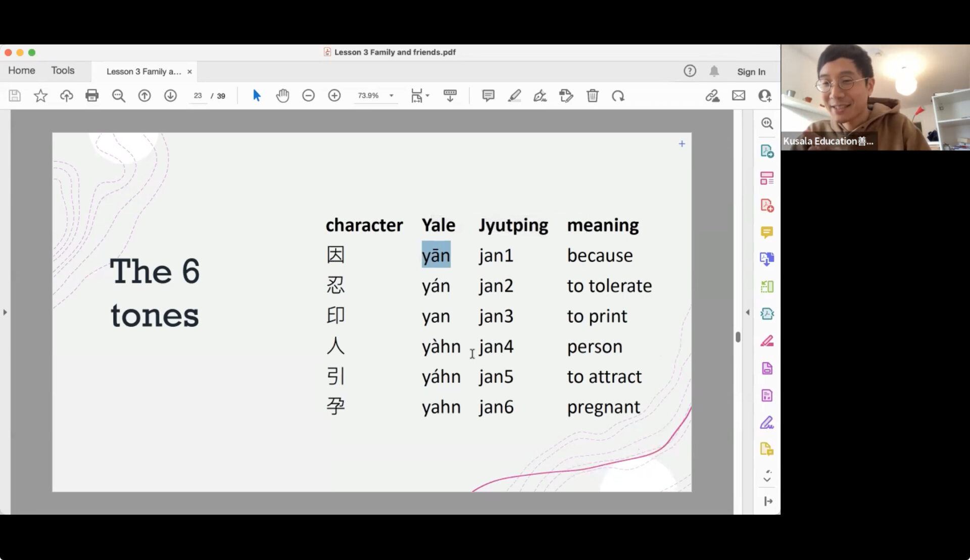Click the page number field showing 23
This screenshot has height=560, width=970.
(198, 95)
